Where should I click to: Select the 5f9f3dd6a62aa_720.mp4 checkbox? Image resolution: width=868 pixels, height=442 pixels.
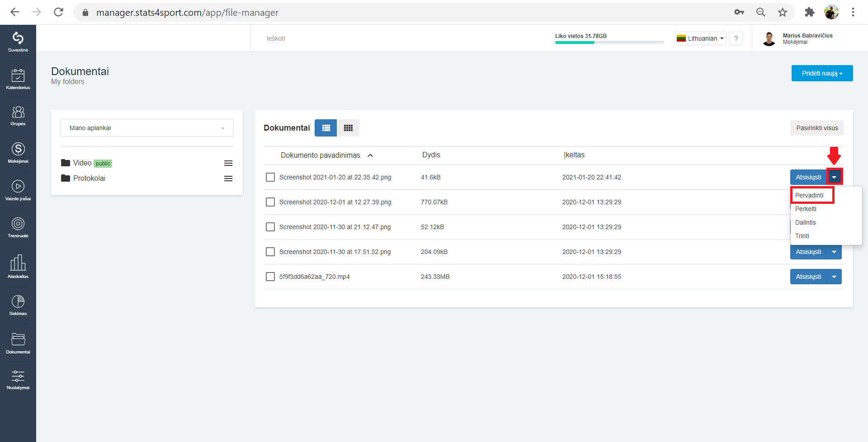pyautogui.click(x=270, y=277)
